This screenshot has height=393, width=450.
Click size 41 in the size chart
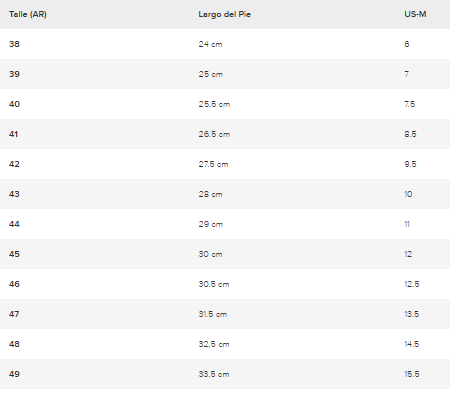[13, 134]
